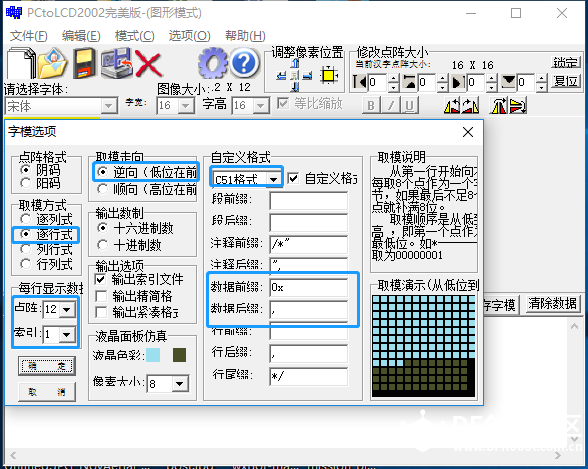Open the 索引 per-line count dropdown
Image resolution: width=588 pixels, height=469 pixels.
[67, 334]
